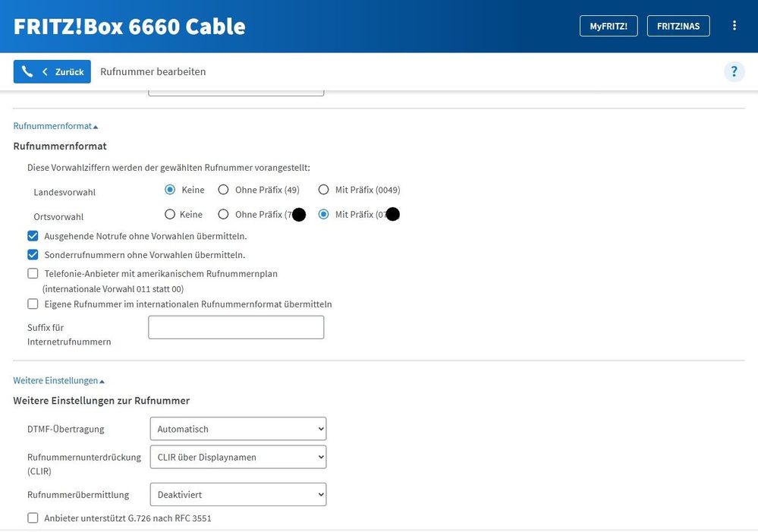Viewport: 758px width, 532px height.
Task: Enable Eigene Rufnummer im internationalen Rufnummernformat
Action: pos(33,304)
